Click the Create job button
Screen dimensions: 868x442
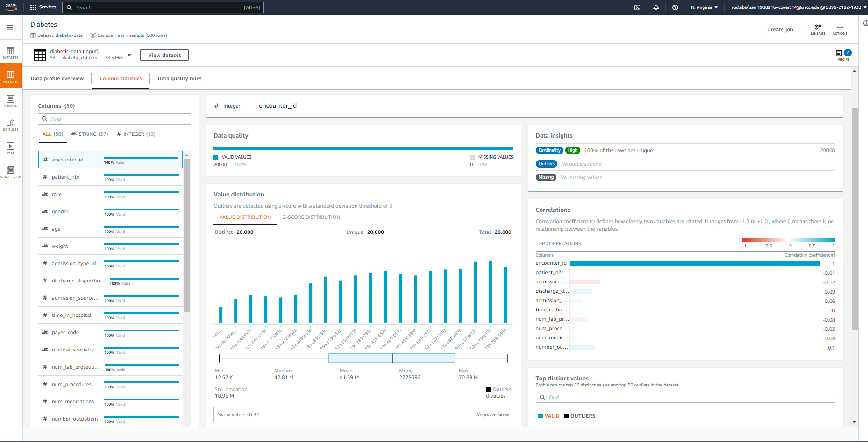780,29
